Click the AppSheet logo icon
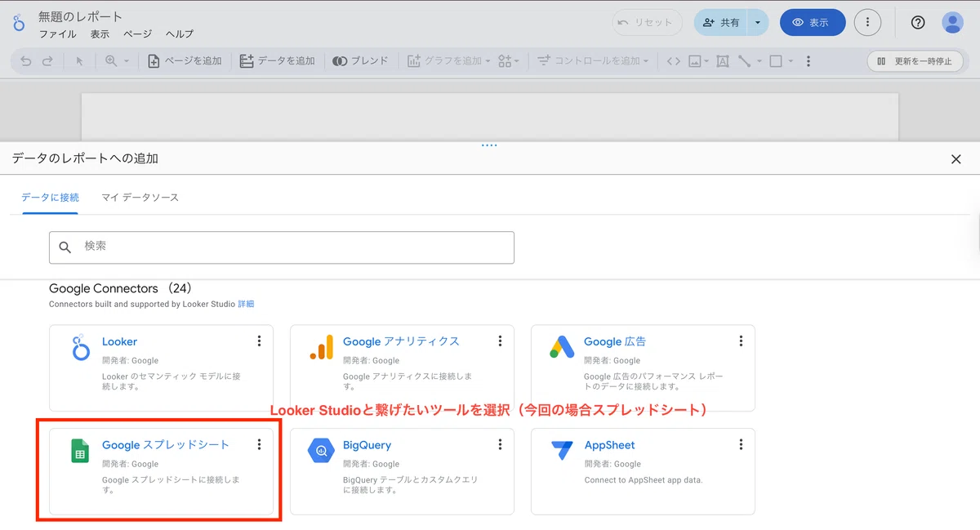Image resolution: width=980 pixels, height=530 pixels. coord(562,451)
